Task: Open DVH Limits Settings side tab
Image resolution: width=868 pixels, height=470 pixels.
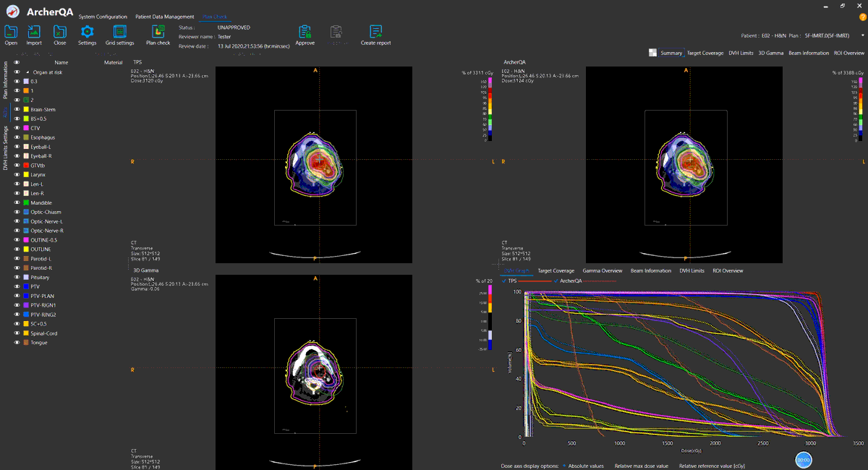Action: [5, 148]
